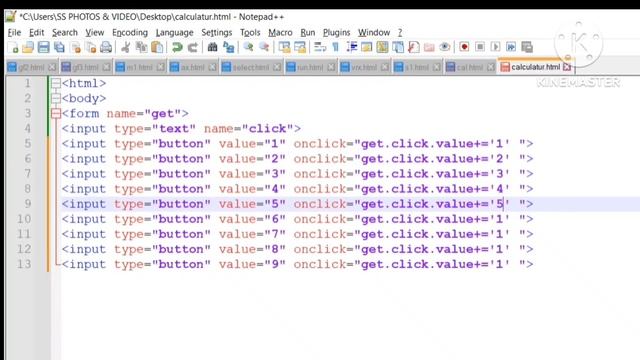This screenshot has width=640, height=360.
Task: Click Save Recorded Macro icon
Action: click(527, 47)
